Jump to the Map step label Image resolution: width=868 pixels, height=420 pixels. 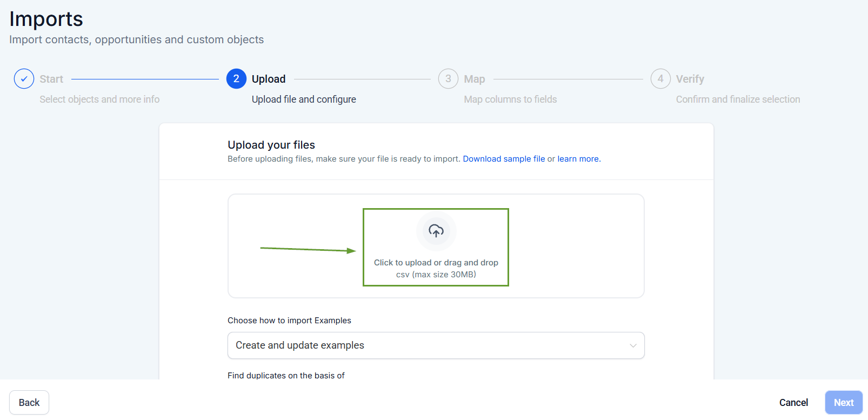pos(475,79)
